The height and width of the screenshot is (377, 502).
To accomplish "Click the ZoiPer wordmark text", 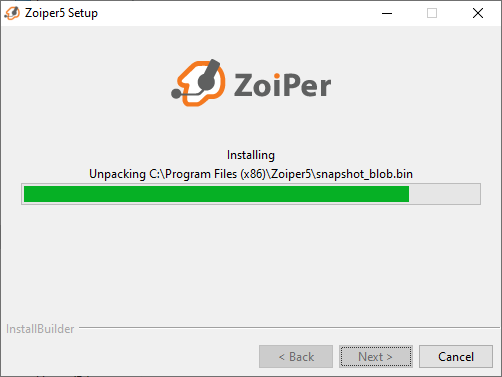I will click(x=282, y=85).
